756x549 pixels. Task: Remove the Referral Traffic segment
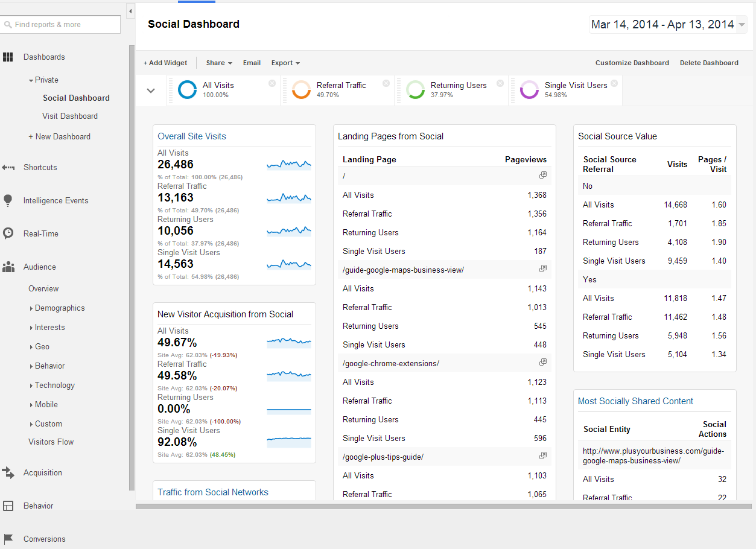pos(386,83)
